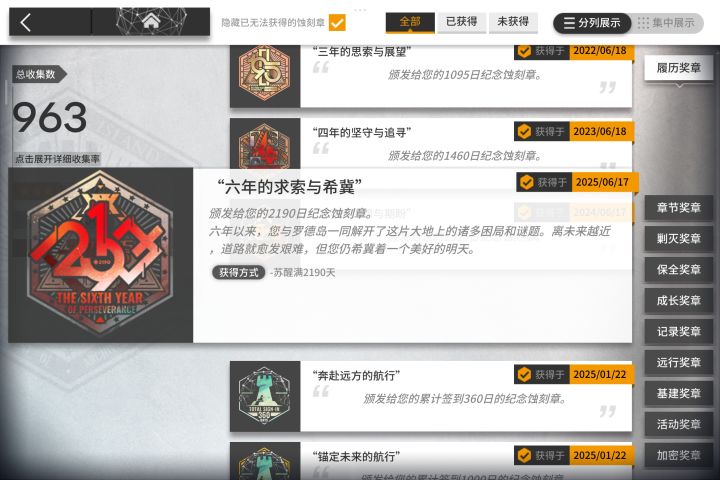The image size is (720, 480).
Task: Go back using the left arrow icon
Action: pyautogui.click(x=26, y=22)
